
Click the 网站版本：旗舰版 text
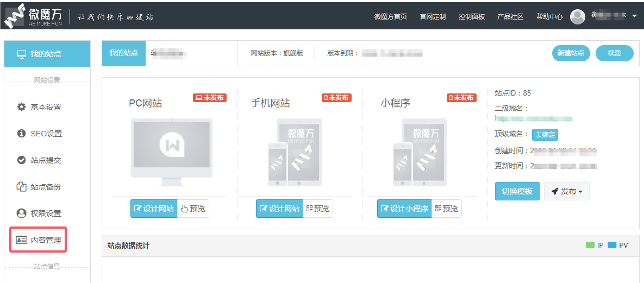click(277, 53)
